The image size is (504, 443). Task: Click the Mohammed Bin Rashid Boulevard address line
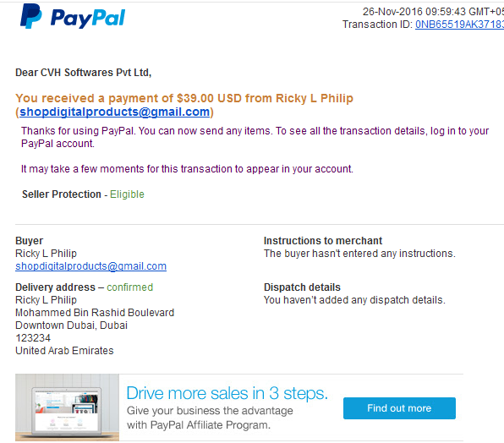[x=95, y=313]
